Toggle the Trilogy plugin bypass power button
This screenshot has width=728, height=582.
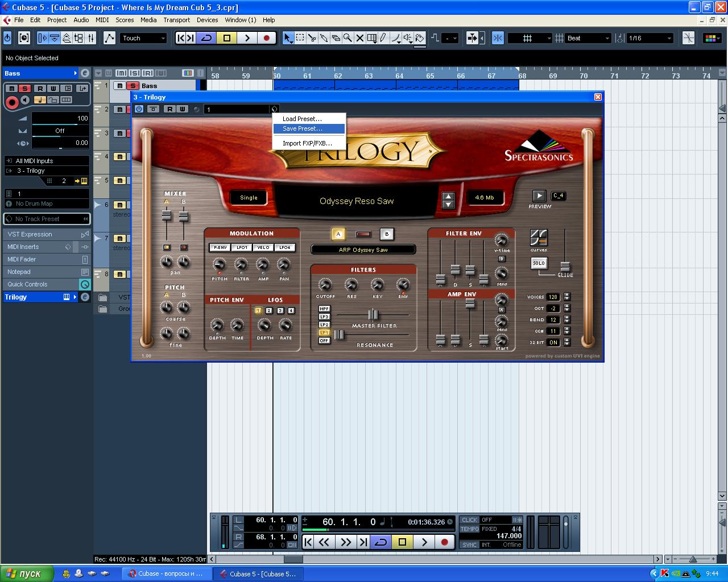click(x=139, y=109)
